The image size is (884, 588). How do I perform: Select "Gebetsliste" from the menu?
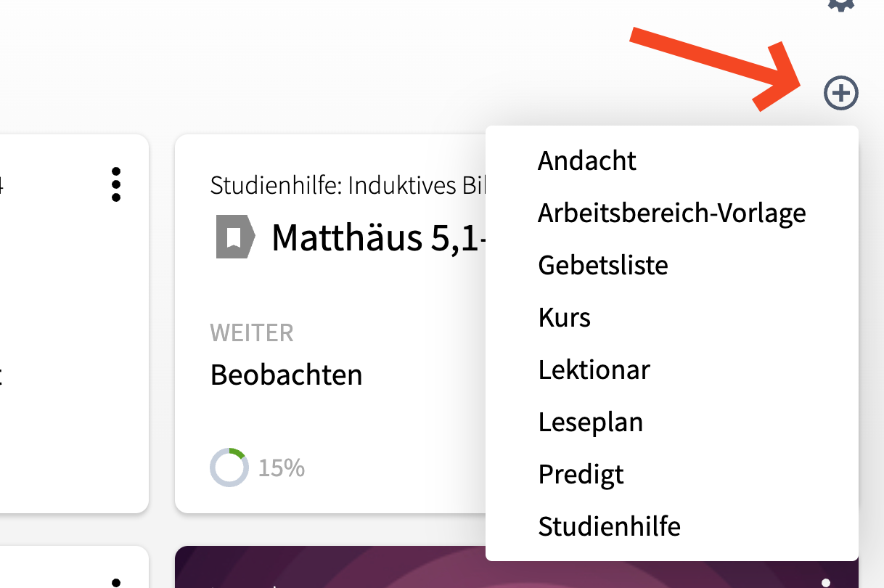coord(602,265)
